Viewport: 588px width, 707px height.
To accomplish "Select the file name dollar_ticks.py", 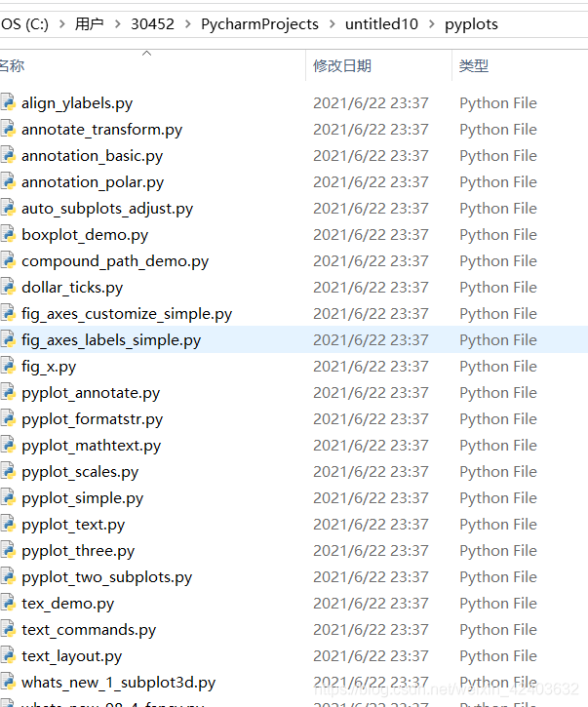I will click(72, 288).
